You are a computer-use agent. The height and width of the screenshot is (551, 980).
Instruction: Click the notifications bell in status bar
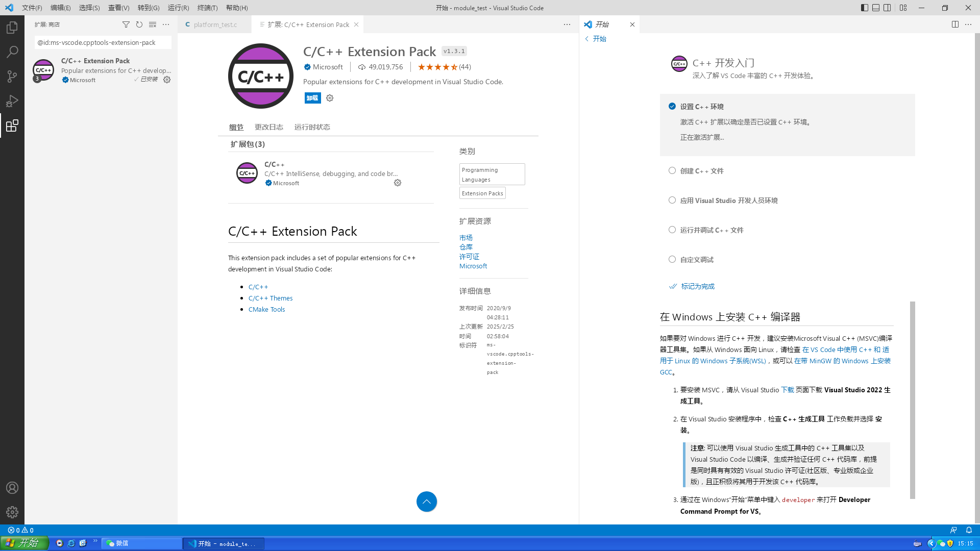click(969, 530)
